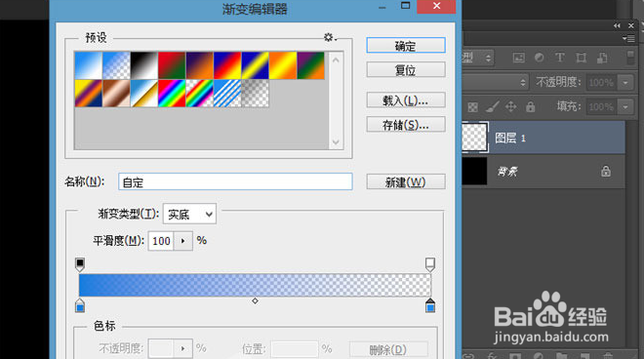Image resolution: width=644 pixels, height=359 pixels.
Task: Select the 背景 layer black thumbnail
Action: [x=475, y=171]
